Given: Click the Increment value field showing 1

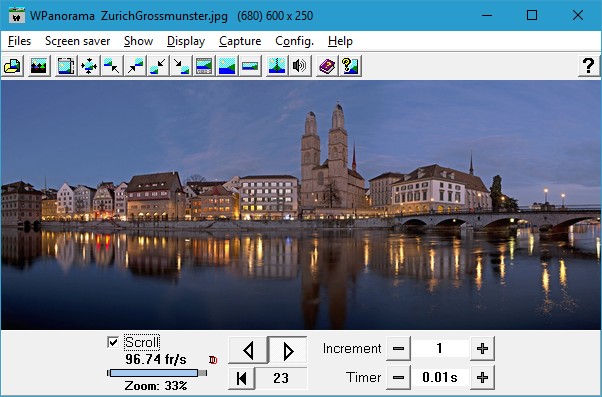Looking at the screenshot, I should point(440,349).
